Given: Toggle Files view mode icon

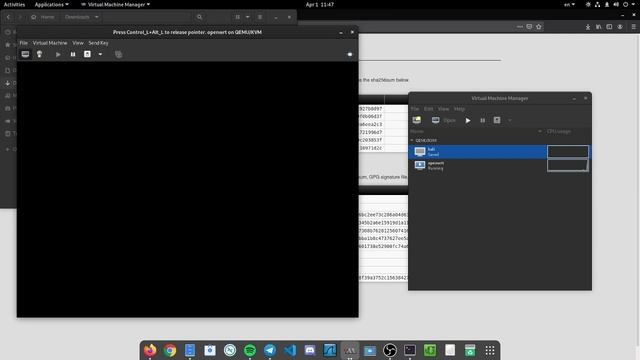Looking at the screenshot, I should click(238, 17).
